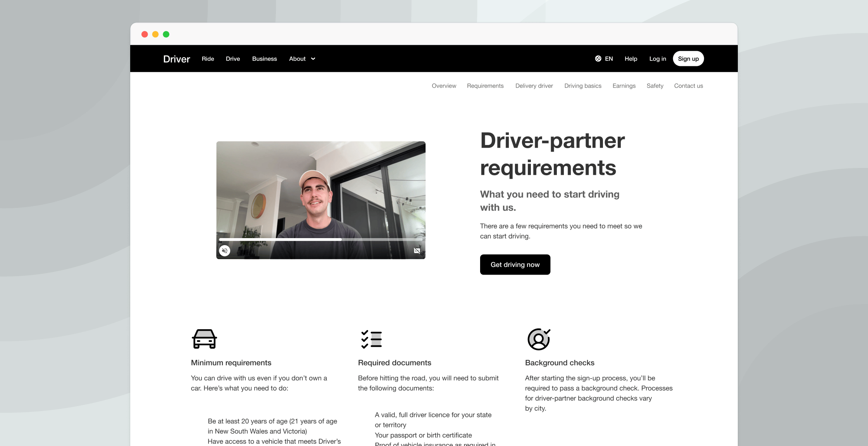Open the Help link

click(631, 59)
